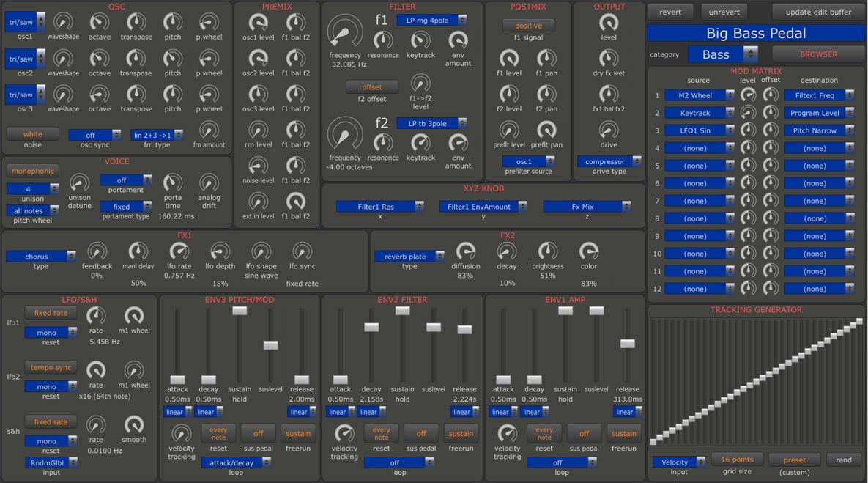Click the osc2 octave knob
Screen dimensions: 868x483
[100, 58]
